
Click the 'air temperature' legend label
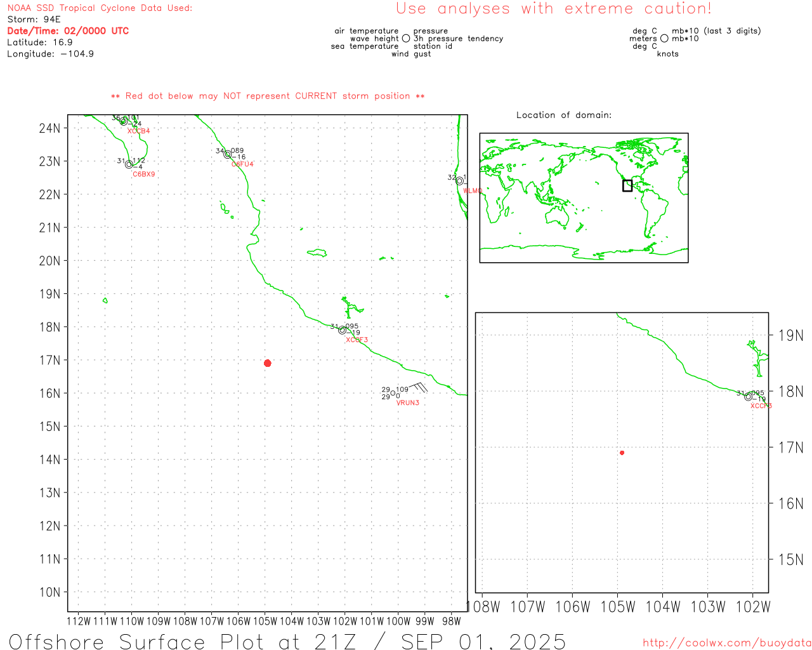click(367, 31)
